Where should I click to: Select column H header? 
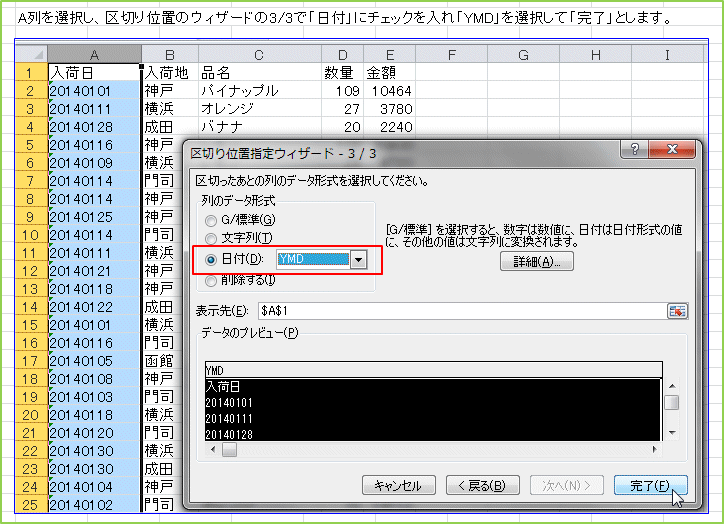[x=596, y=54]
